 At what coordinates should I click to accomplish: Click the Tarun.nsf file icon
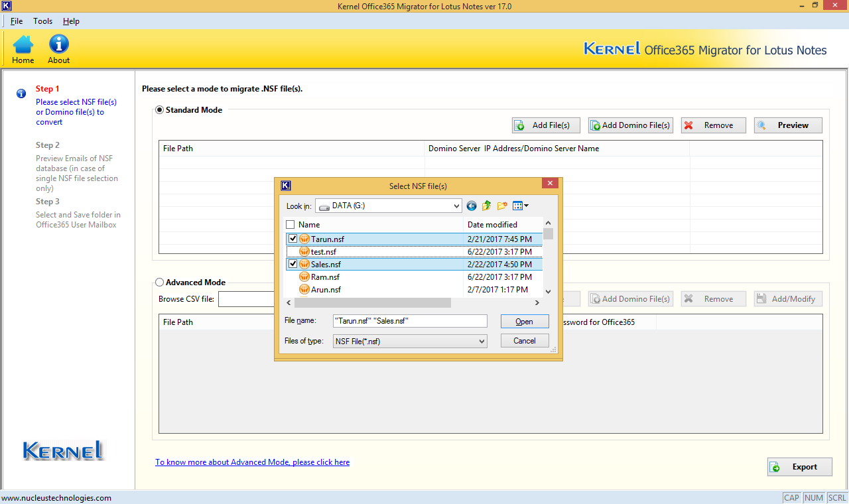point(304,239)
